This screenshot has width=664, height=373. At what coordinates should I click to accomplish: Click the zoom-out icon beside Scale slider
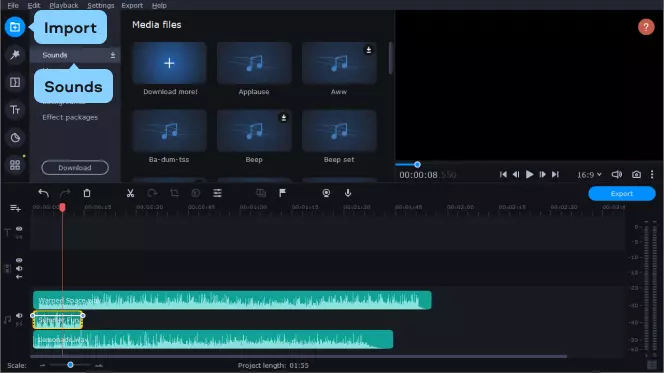point(42,365)
